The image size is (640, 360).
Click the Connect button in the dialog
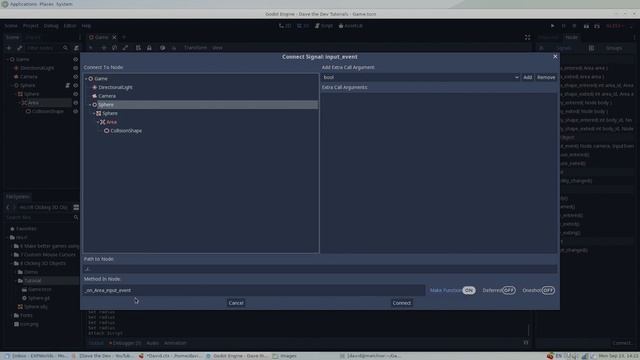[x=402, y=303]
